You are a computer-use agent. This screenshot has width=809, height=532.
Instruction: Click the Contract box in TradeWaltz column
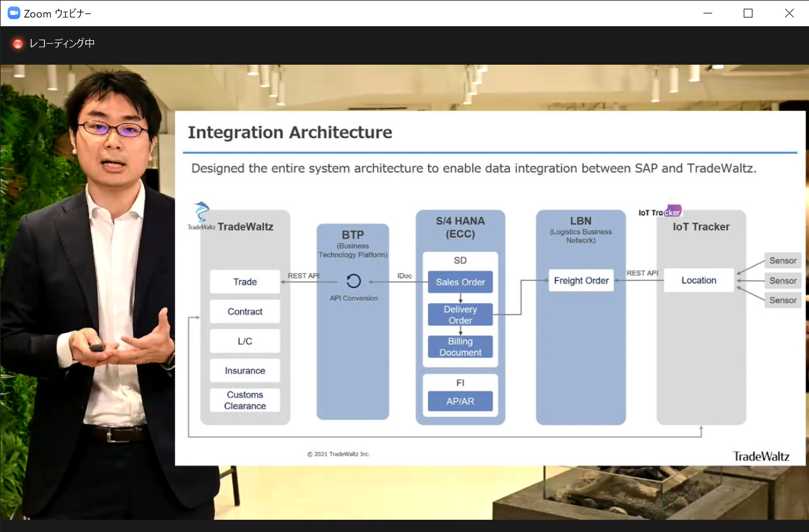pos(245,311)
